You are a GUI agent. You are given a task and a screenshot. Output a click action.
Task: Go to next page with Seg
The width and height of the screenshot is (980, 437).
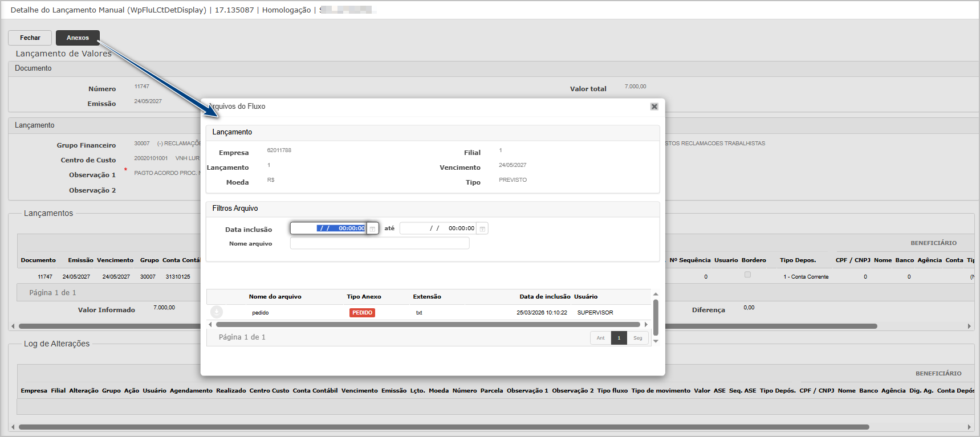coord(637,338)
